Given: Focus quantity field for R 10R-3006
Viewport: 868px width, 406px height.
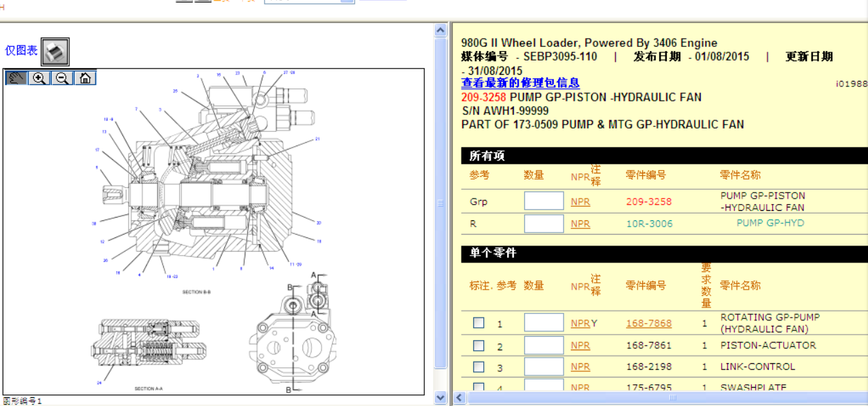Looking at the screenshot, I should point(544,224).
